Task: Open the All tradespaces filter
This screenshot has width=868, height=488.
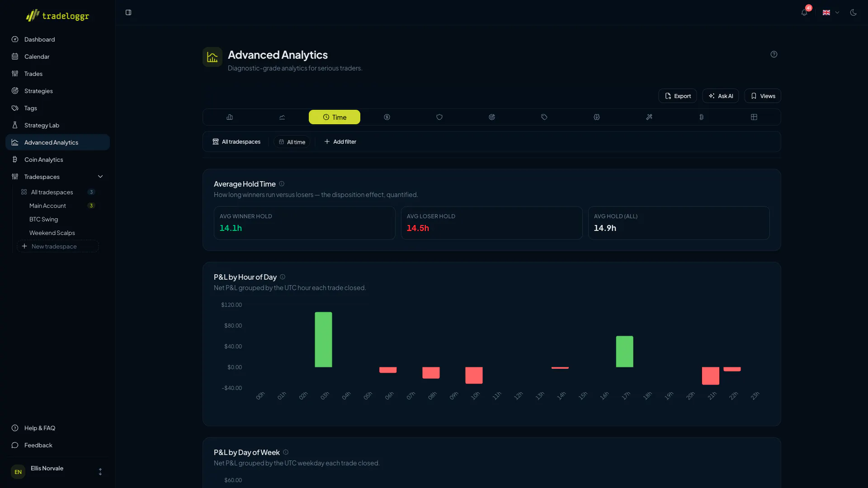Action: [236, 142]
